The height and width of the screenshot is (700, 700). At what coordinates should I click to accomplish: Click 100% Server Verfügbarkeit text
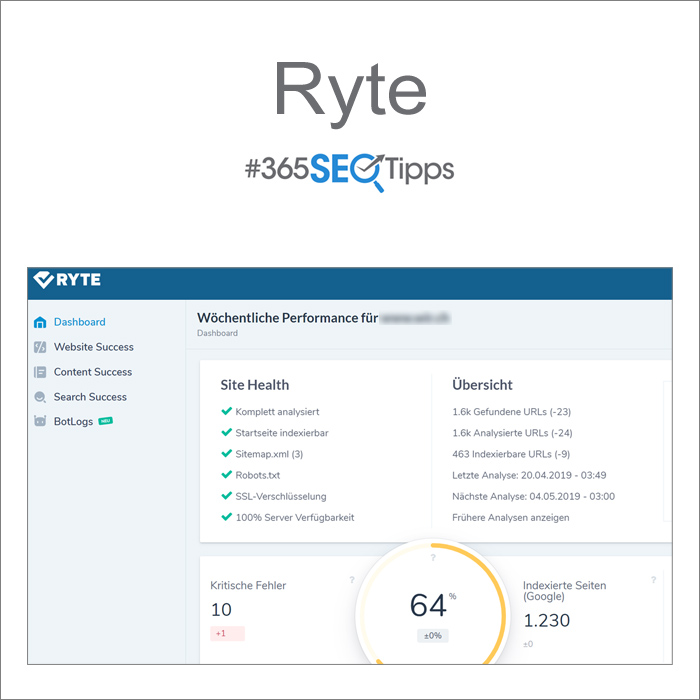pyautogui.click(x=295, y=517)
